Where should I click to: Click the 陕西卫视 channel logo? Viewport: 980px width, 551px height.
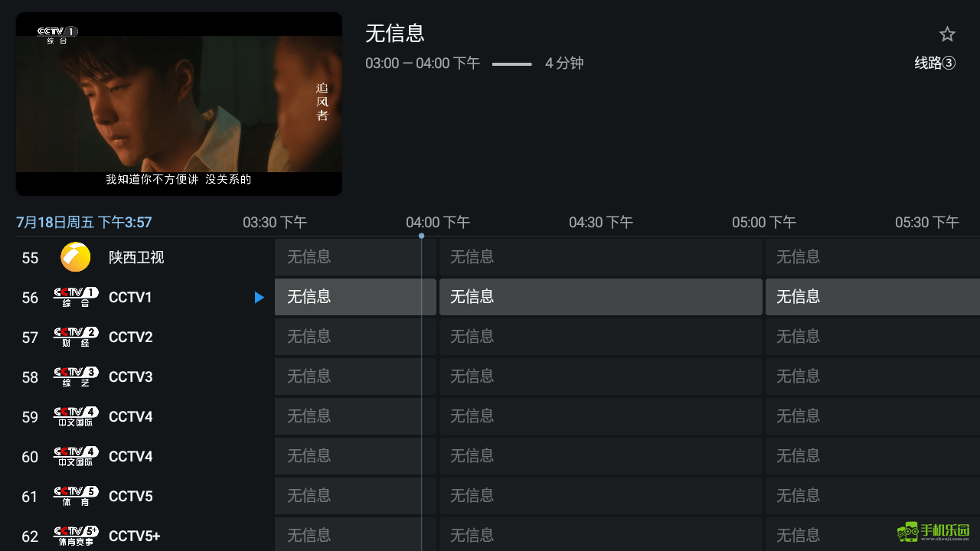76,257
